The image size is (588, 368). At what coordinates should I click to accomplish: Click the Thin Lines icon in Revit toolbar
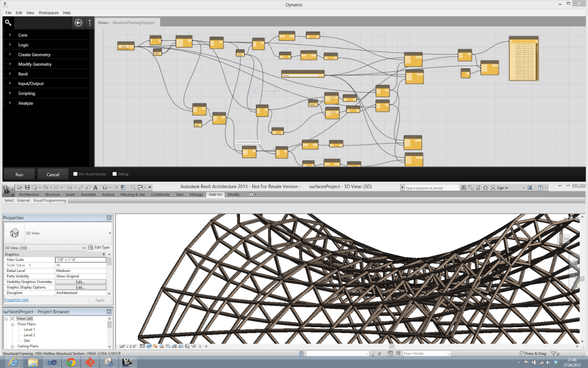[123, 187]
